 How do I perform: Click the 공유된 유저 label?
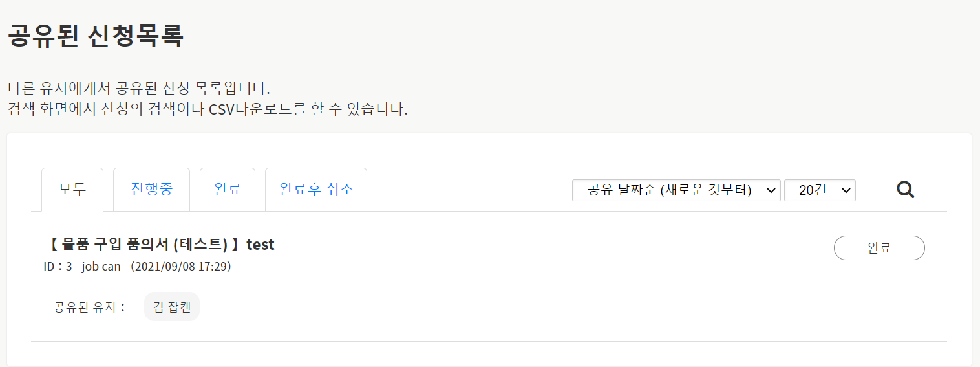(x=90, y=307)
